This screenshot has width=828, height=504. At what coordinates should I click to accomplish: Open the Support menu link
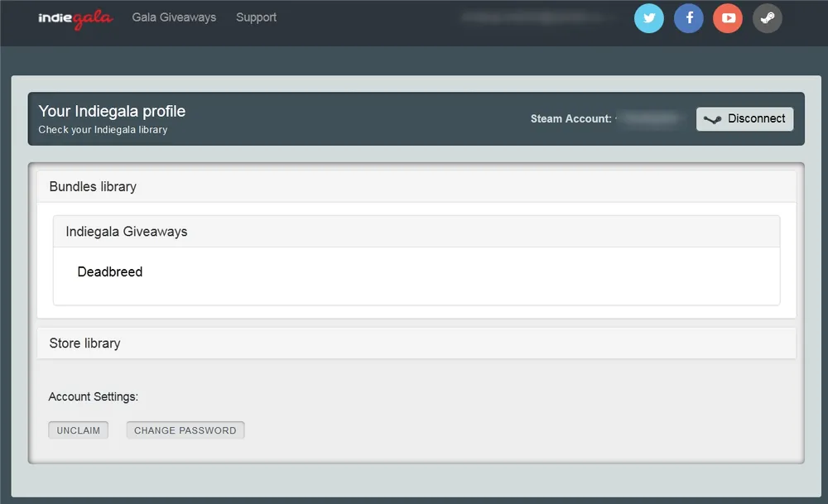(256, 17)
